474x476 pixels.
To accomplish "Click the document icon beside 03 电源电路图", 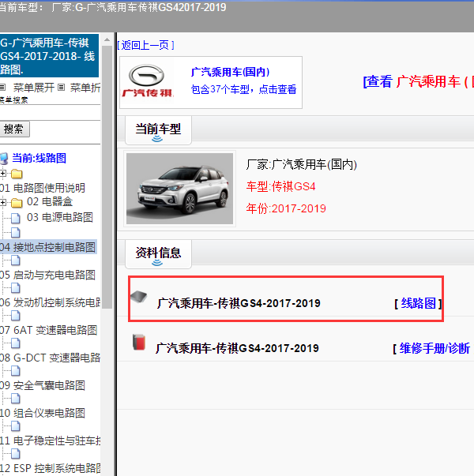I will (16, 218).
